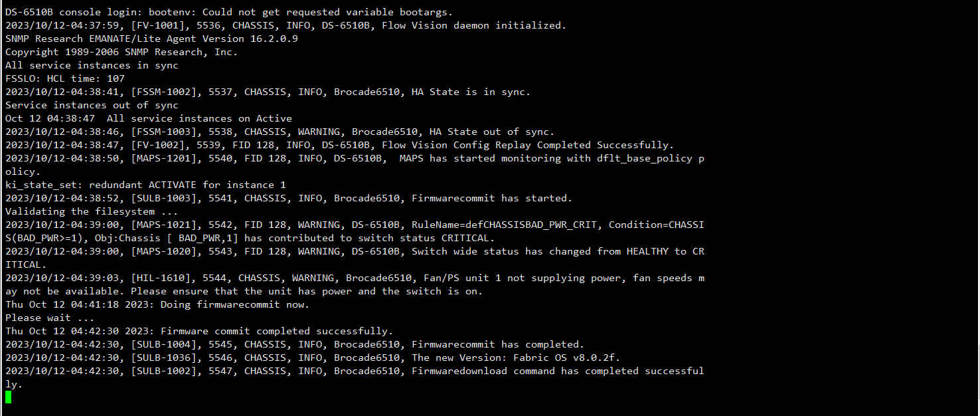Click 'All service instances in sync' line
The image size is (980, 416).
pyautogui.click(x=92, y=65)
